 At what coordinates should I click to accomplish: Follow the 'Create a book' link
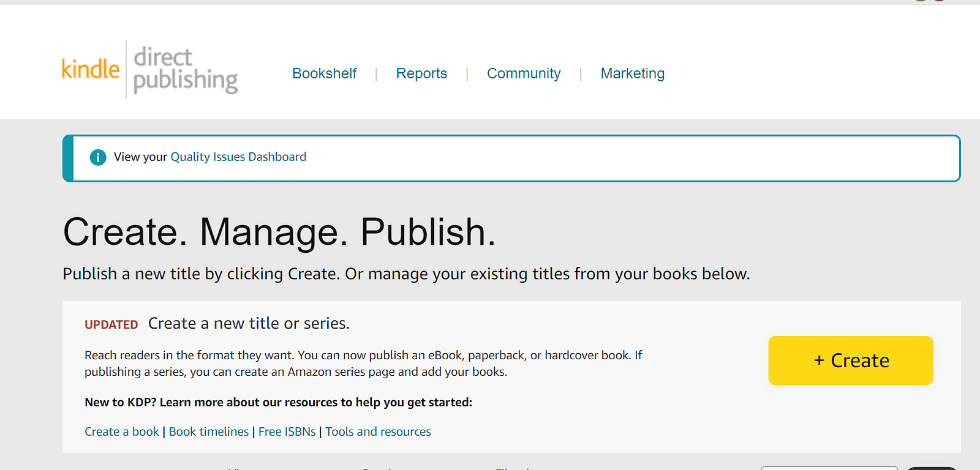pos(122,431)
